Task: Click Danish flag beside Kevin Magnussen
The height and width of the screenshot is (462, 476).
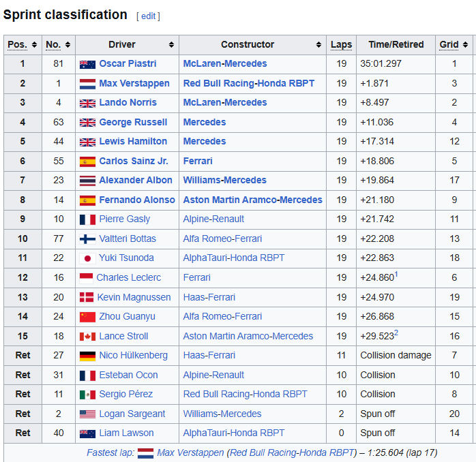Action: [87, 298]
